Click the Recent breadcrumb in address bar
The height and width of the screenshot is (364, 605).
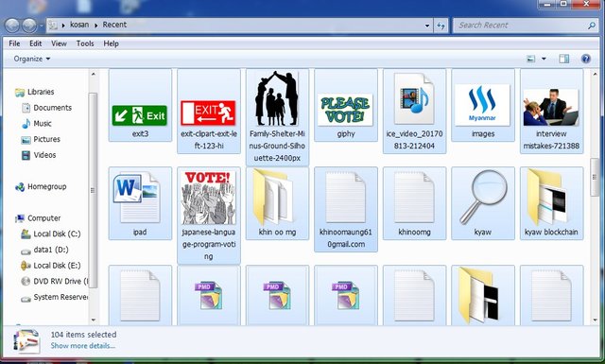(x=114, y=25)
